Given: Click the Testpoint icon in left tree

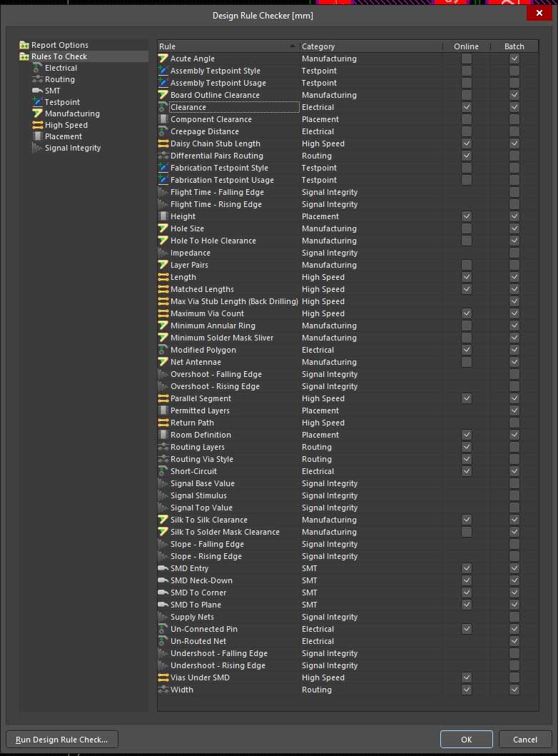Looking at the screenshot, I should (x=38, y=102).
